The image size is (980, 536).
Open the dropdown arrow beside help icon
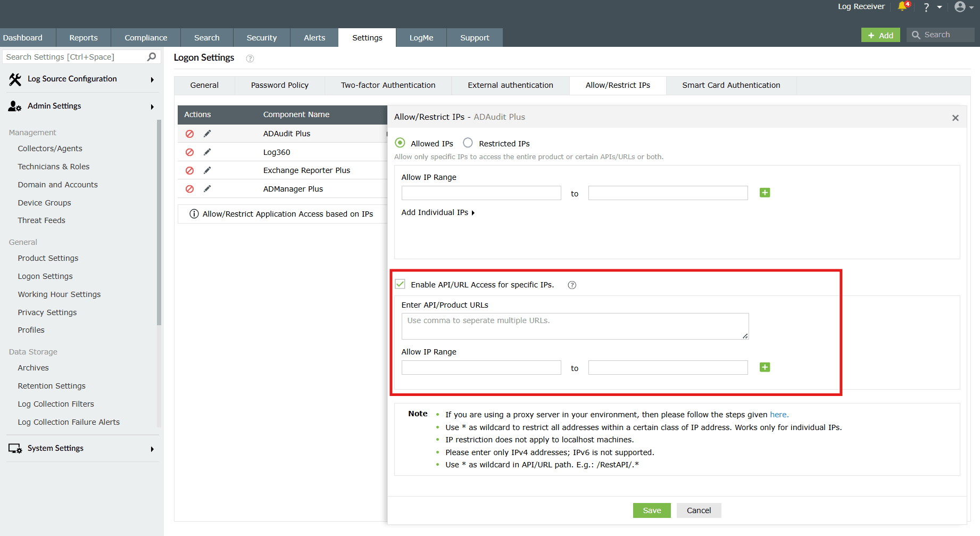pyautogui.click(x=940, y=7)
